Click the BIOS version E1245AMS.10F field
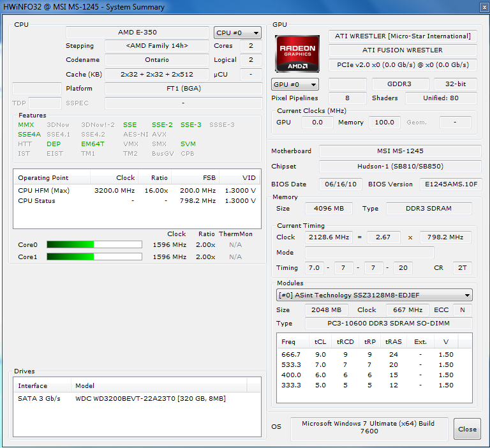 (x=450, y=184)
